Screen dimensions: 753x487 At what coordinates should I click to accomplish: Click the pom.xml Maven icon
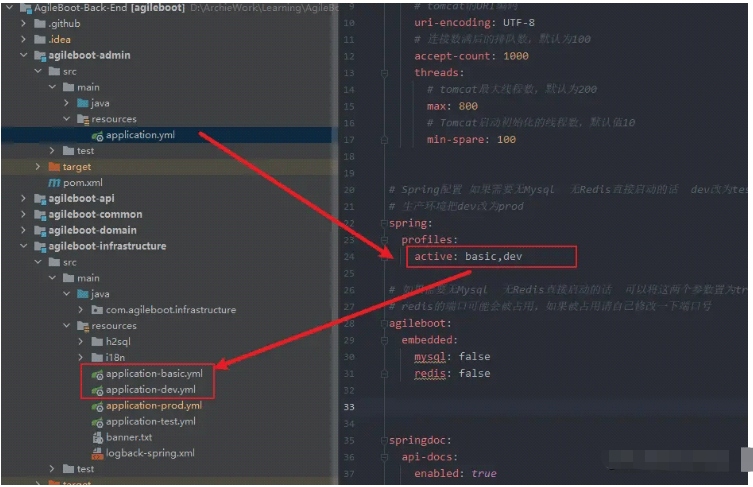point(54,183)
